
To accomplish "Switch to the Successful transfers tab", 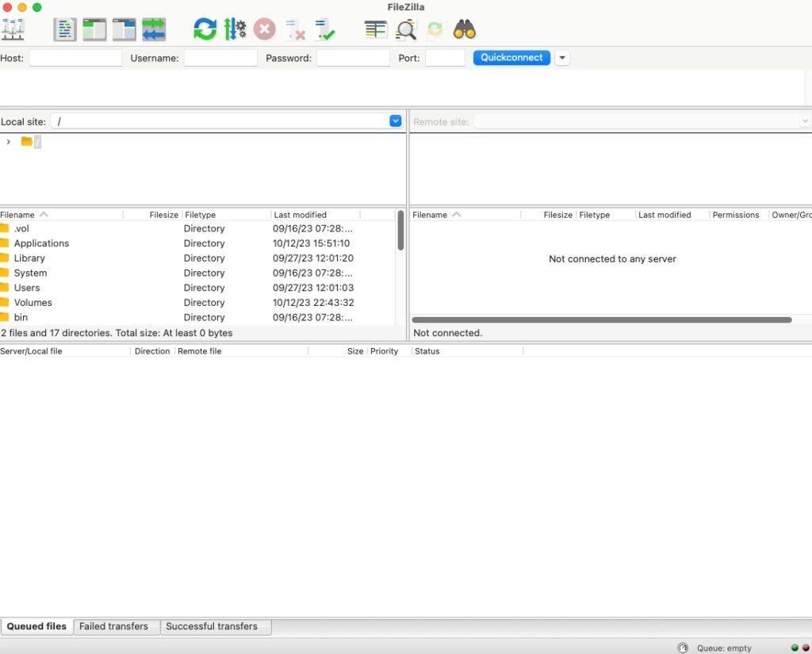I will click(211, 626).
